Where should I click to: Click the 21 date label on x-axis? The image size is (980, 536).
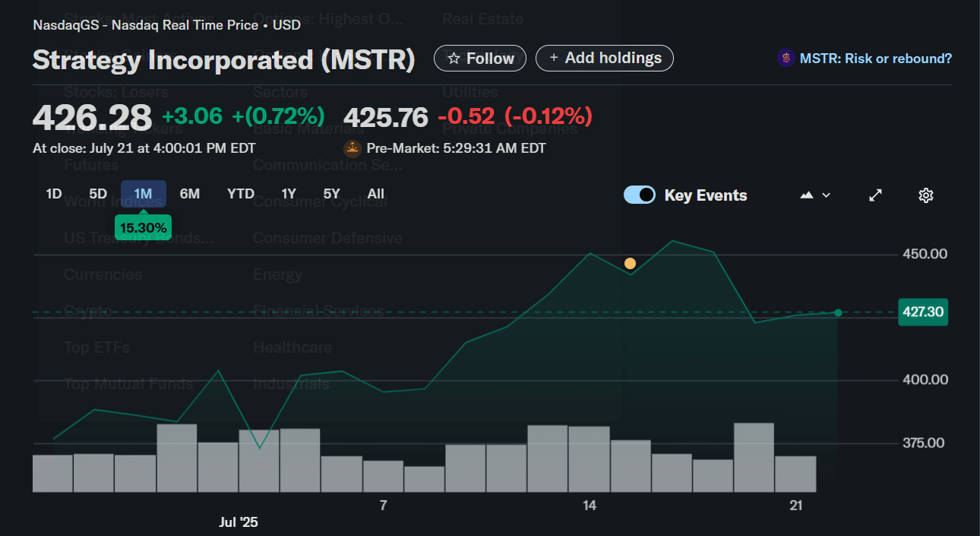(x=796, y=506)
